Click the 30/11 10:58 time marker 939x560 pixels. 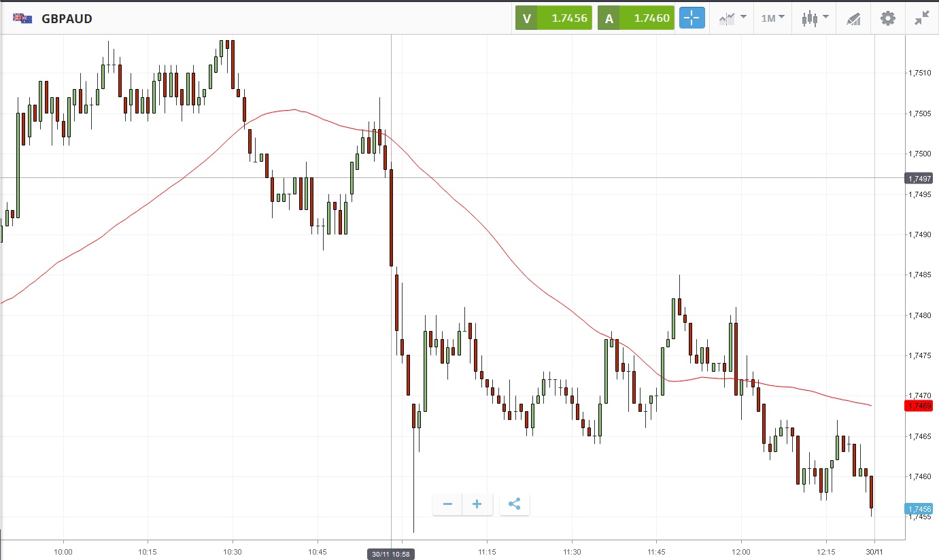[x=390, y=554]
